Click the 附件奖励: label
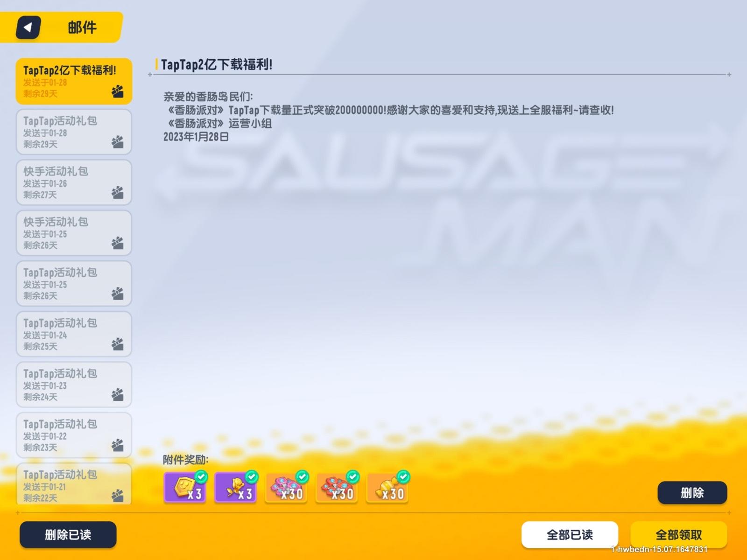This screenshot has width=747, height=560. 185,460
